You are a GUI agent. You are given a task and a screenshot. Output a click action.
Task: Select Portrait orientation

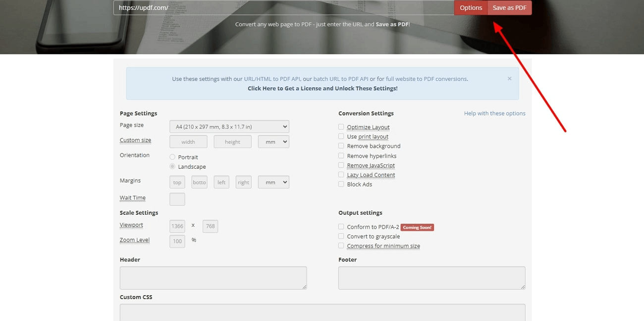[x=172, y=157]
